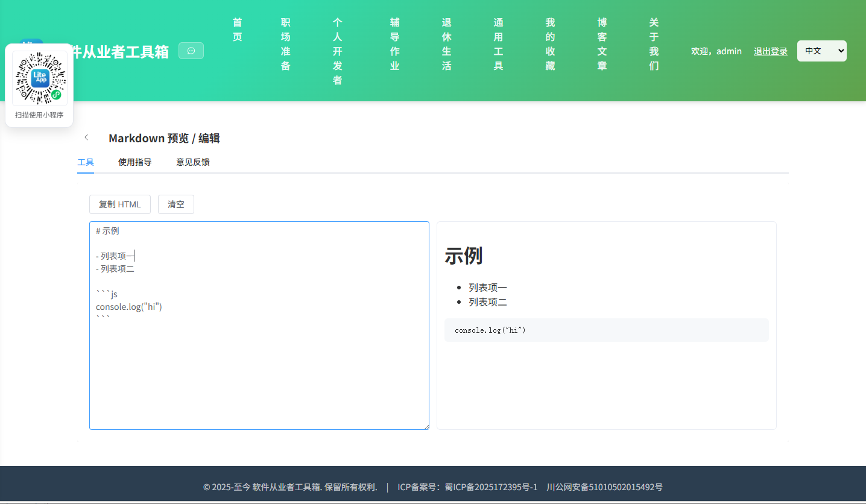Switch to the 意见反馈 tab
This screenshot has width=866, height=504.
(x=193, y=162)
